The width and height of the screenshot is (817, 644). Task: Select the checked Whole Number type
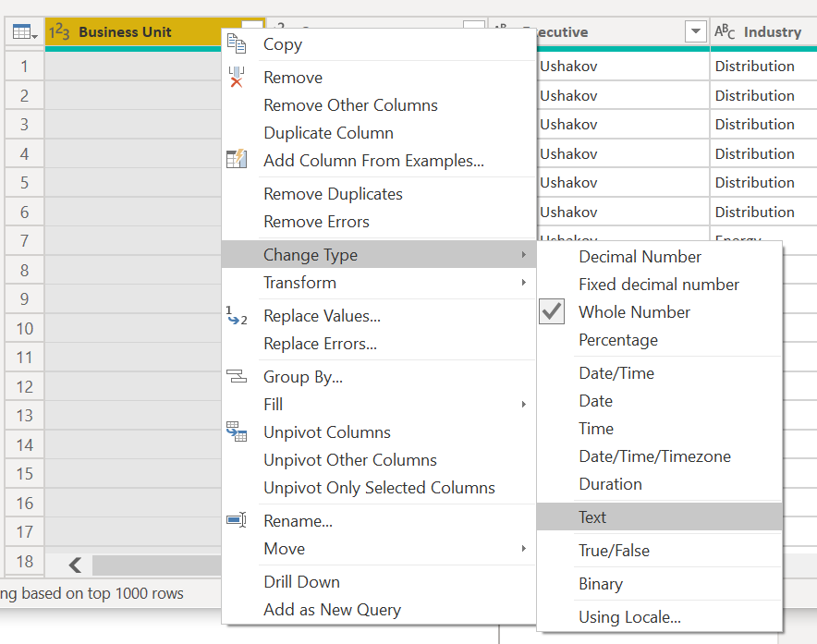pos(634,312)
